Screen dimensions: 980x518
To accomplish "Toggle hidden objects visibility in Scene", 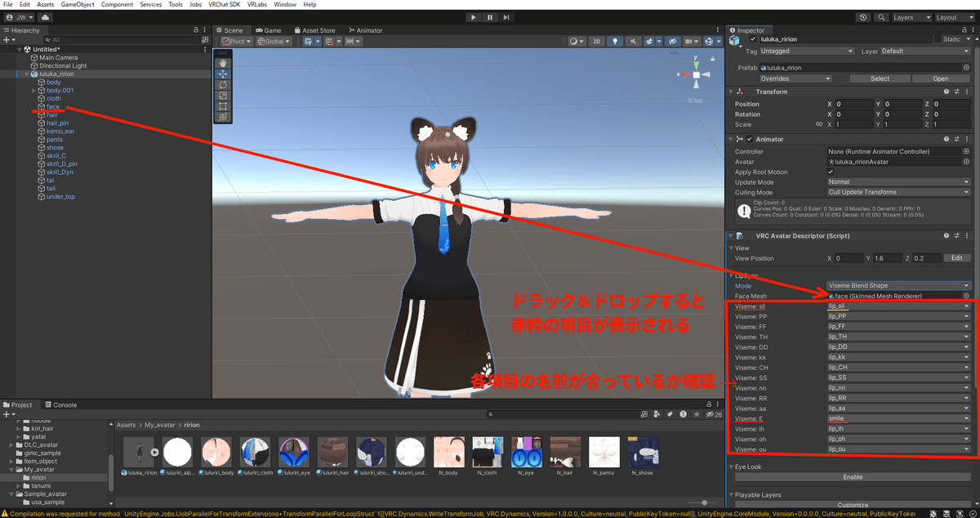I will click(671, 42).
